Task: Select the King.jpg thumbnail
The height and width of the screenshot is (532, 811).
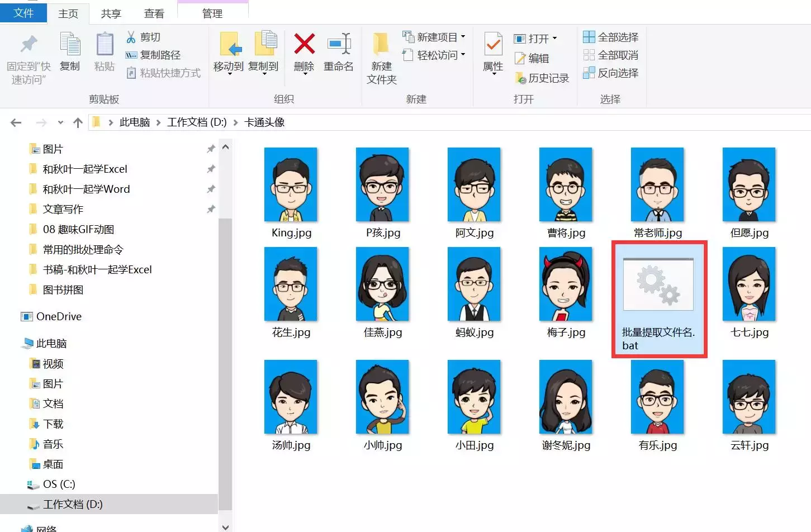Action: click(291, 184)
